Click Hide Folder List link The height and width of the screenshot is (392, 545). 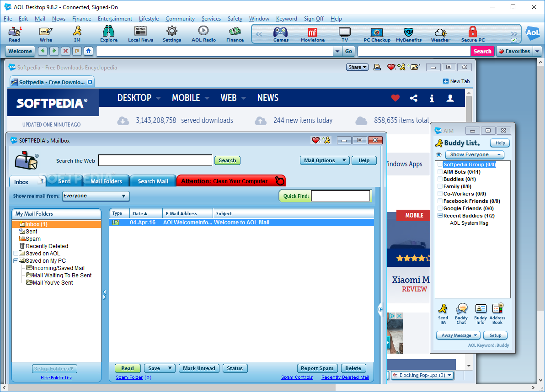click(x=56, y=377)
